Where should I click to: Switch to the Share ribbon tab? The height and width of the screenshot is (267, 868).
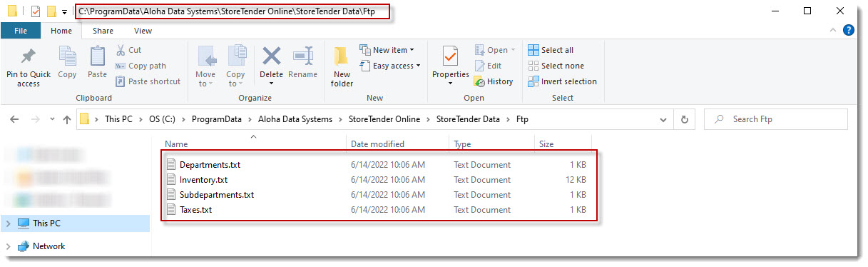pos(103,31)
